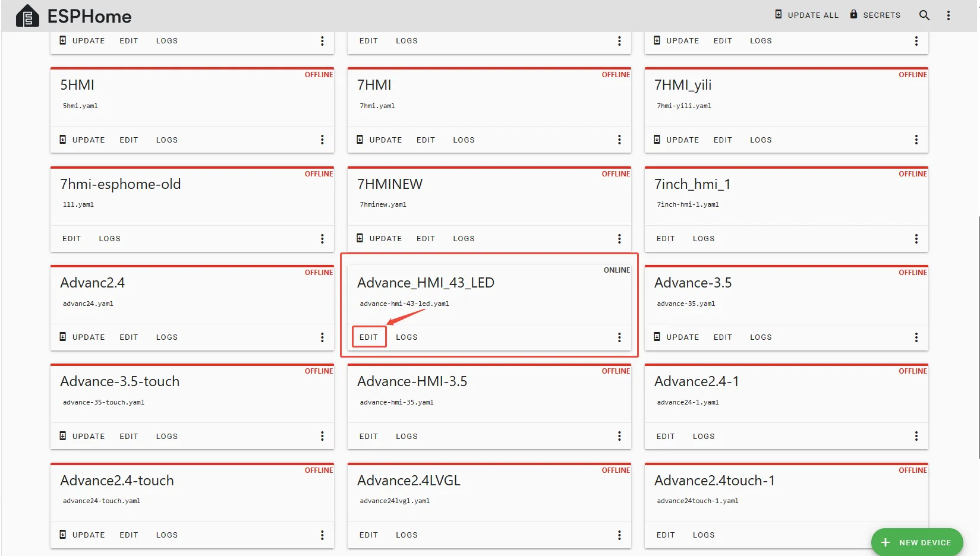Click the advance-hmi-43-led.yaml filename
980x556 pixels.
pos(404,304)
